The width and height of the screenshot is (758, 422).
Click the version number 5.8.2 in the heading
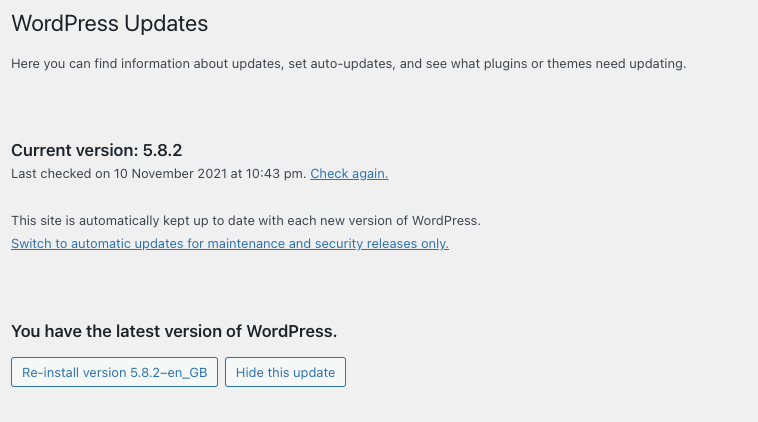161,151
